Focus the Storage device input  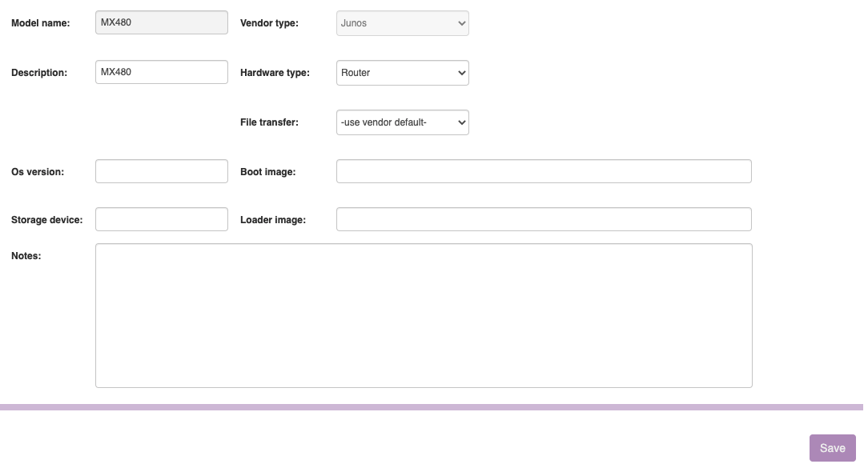161,219
